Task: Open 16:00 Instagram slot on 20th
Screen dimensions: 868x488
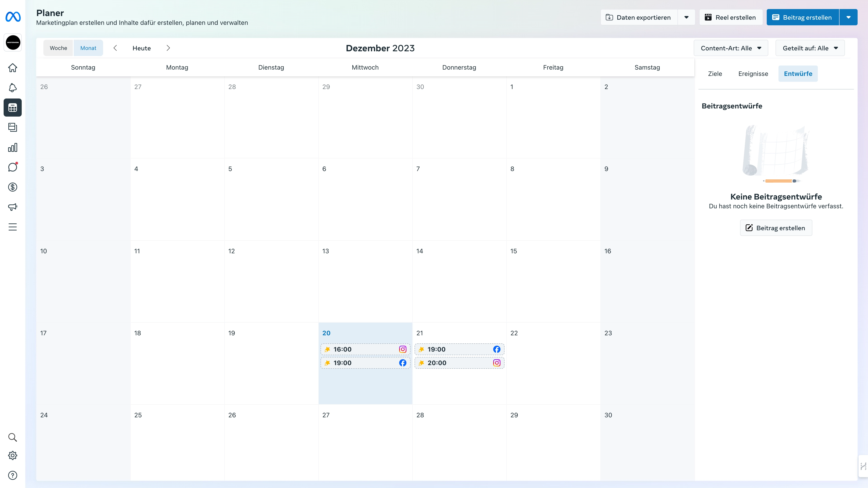Action: pos(365,349)
